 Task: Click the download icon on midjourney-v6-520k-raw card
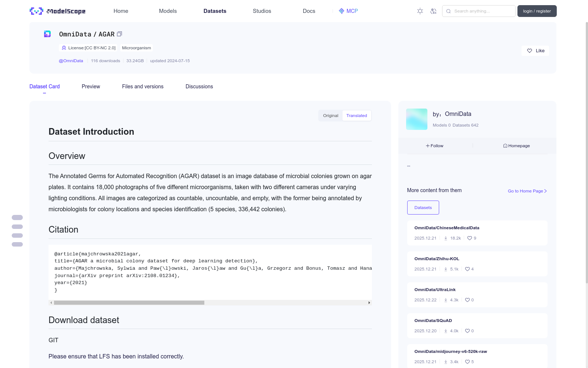(446, 362)
